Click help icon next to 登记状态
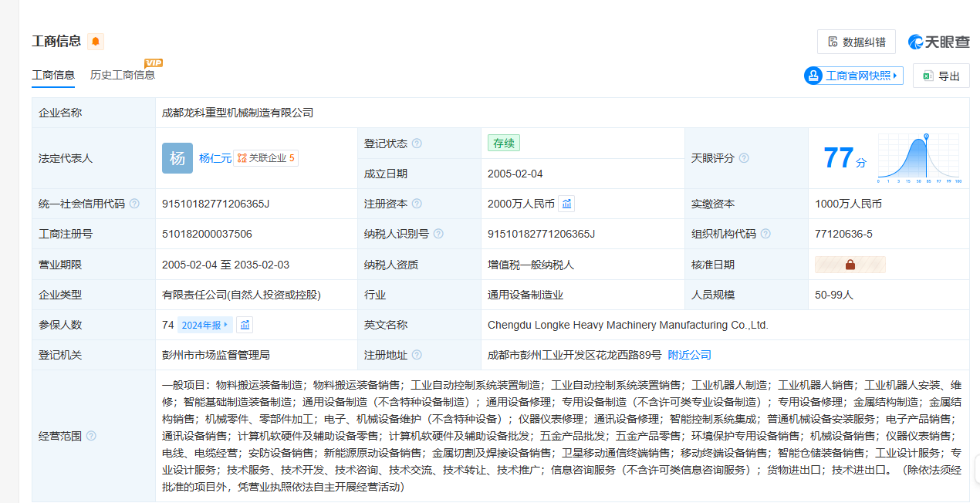 coord(417,143)
